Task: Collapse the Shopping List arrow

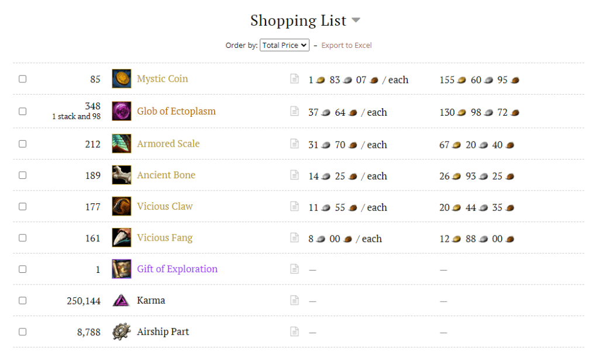Action: click(356, 21)
